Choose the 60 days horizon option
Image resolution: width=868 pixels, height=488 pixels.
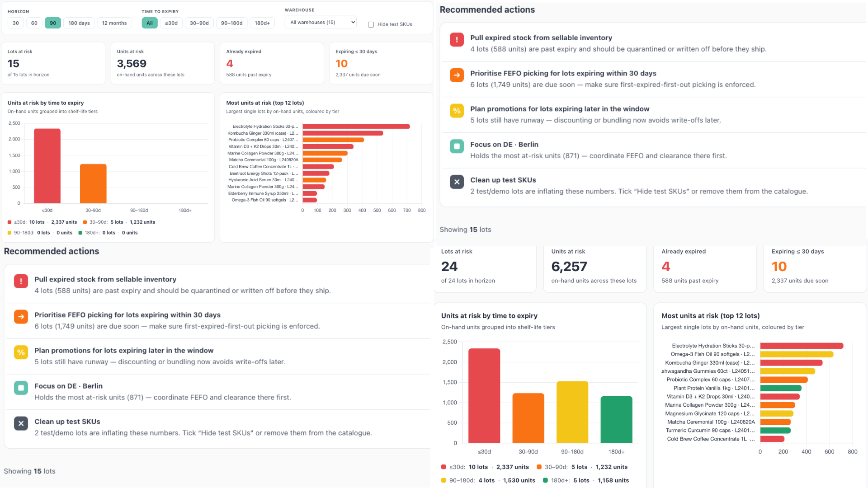point(34,23)
